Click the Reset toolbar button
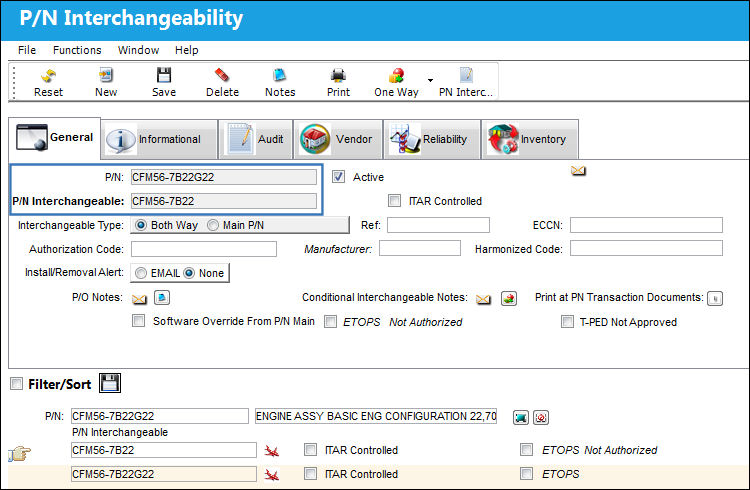 (x=48, y=82)
